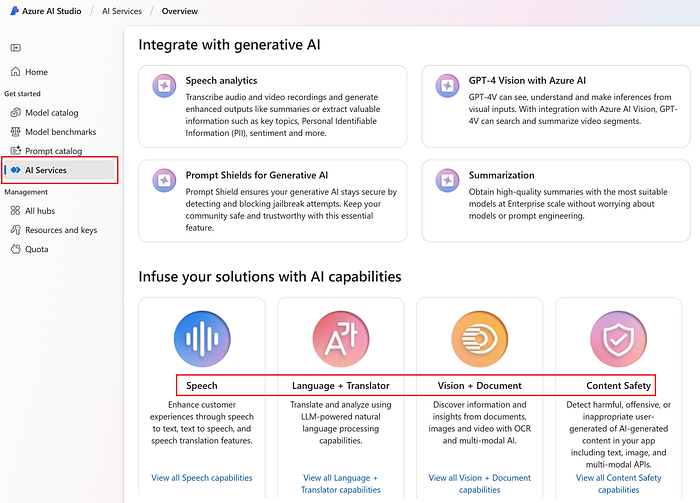Open Model catalog from sidebar

pyautogui.click(x=51, y=113)
